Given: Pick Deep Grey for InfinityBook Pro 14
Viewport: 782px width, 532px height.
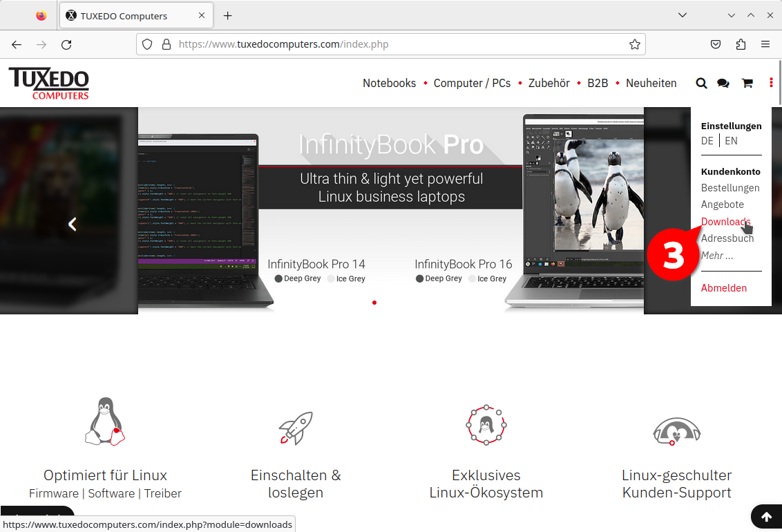Looking at the screenshot, I should (x=298, y=278).
